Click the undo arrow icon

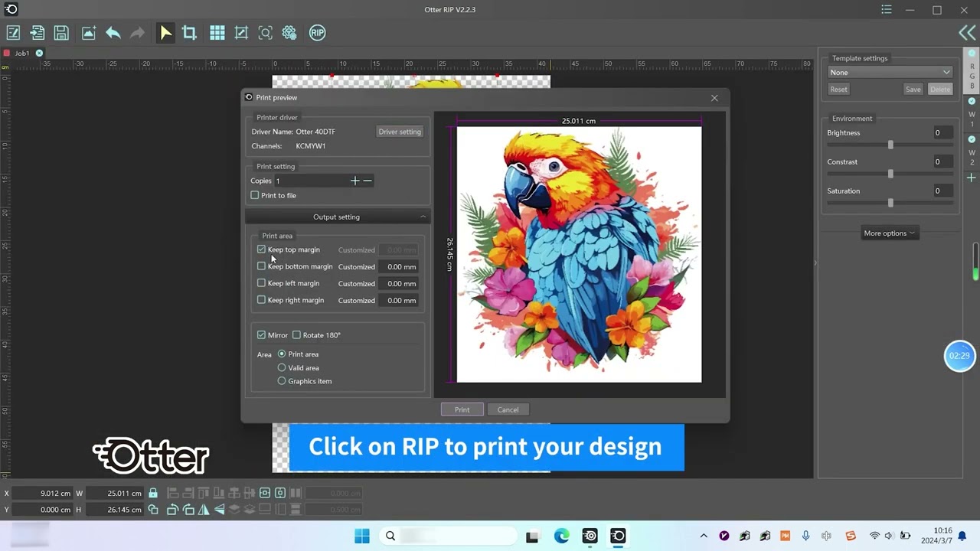(x=113, y=33)
